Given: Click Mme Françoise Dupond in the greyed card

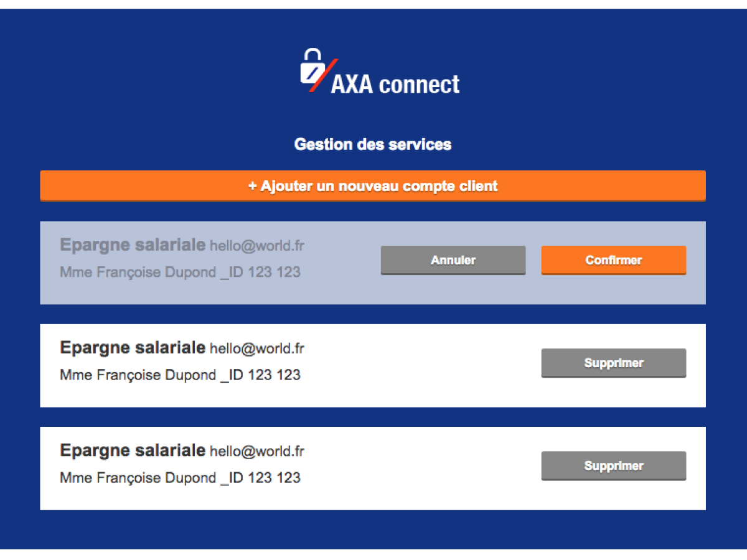Looking at the screenshot, I should 138,273.
